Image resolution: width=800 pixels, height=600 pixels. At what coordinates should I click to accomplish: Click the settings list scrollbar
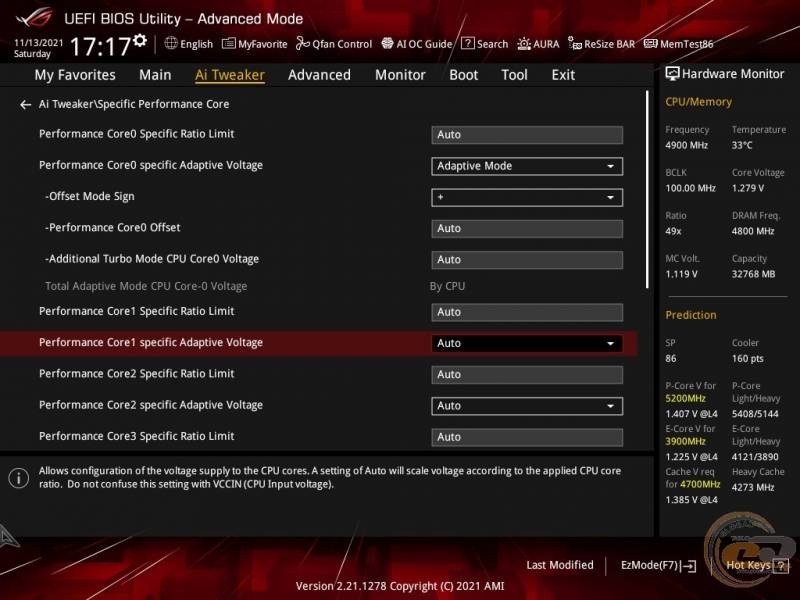click(647, 189)
